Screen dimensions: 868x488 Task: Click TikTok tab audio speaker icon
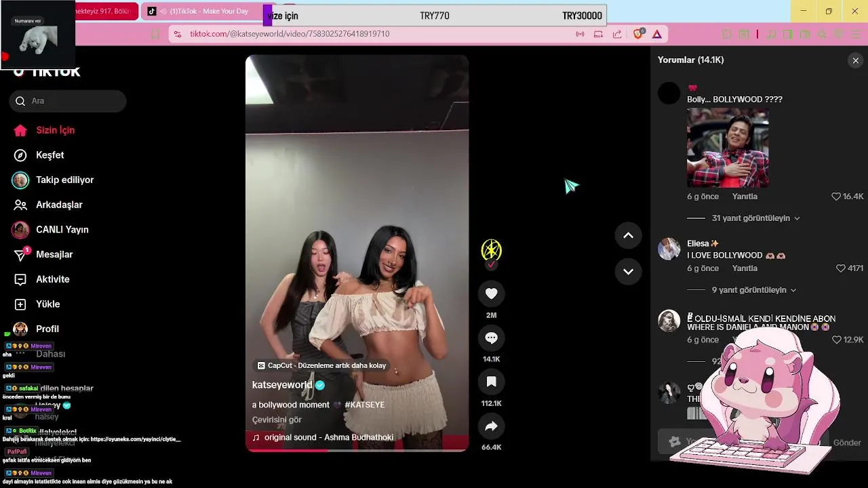[x=163, y=12]
